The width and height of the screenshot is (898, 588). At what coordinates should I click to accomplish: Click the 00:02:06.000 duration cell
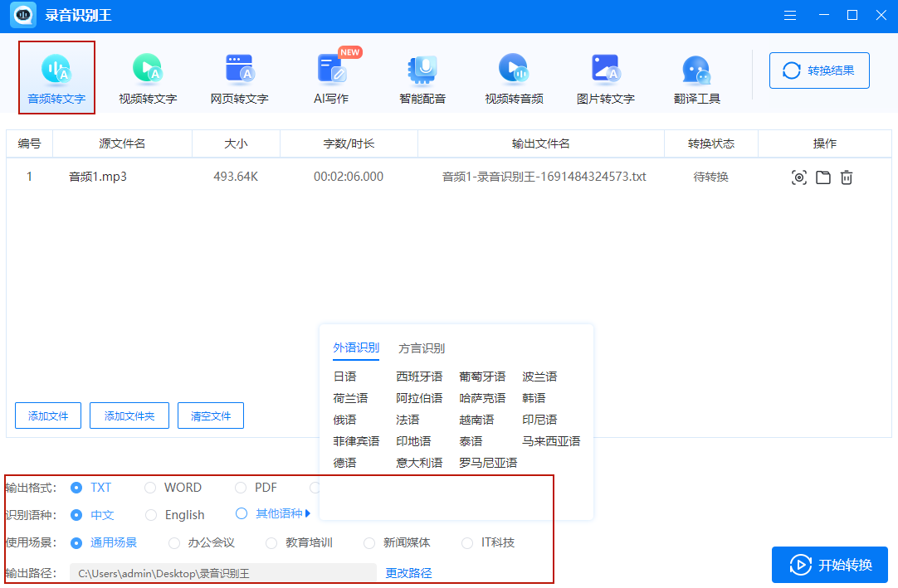click(x=349, y=177)
